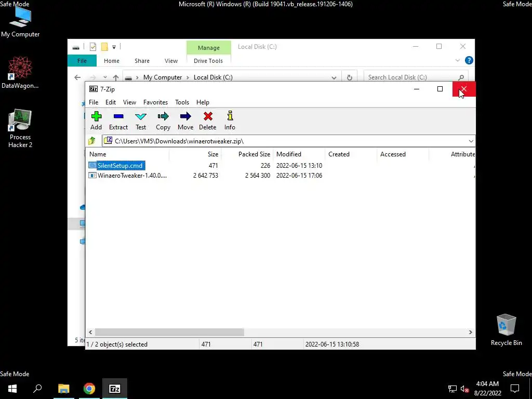
Task: Open the File tab in Explorer window
Action: click(82, 61)
